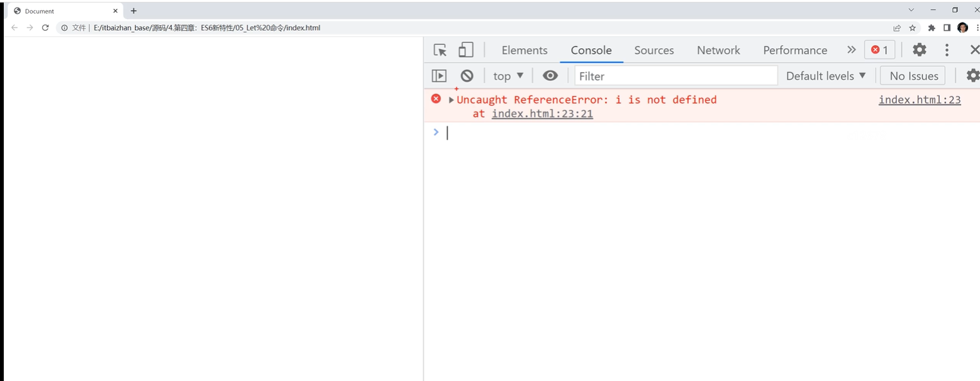The width and height of the screenshot is (980, 381).
Task: Go back in the browser
Action: [x=14, y=28]
